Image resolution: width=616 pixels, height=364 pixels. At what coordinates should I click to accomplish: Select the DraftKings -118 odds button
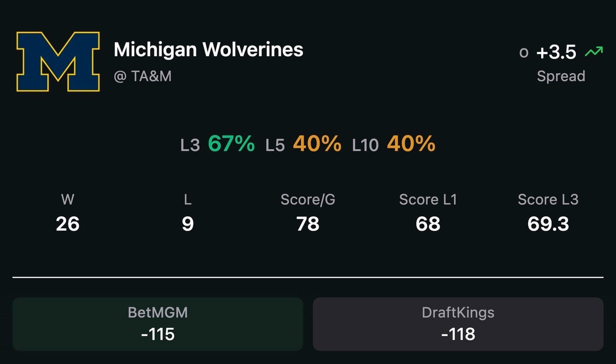tap(458, 324)
